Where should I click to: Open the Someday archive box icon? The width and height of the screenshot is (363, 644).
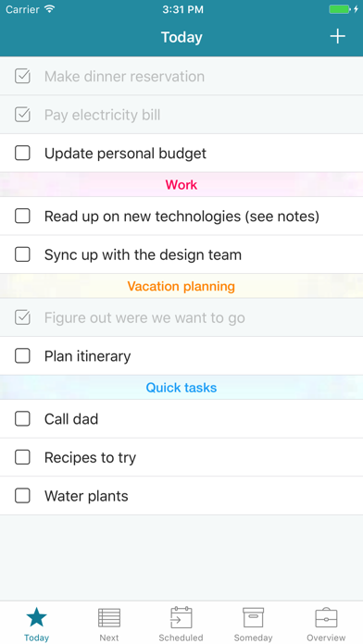[253, 618]
